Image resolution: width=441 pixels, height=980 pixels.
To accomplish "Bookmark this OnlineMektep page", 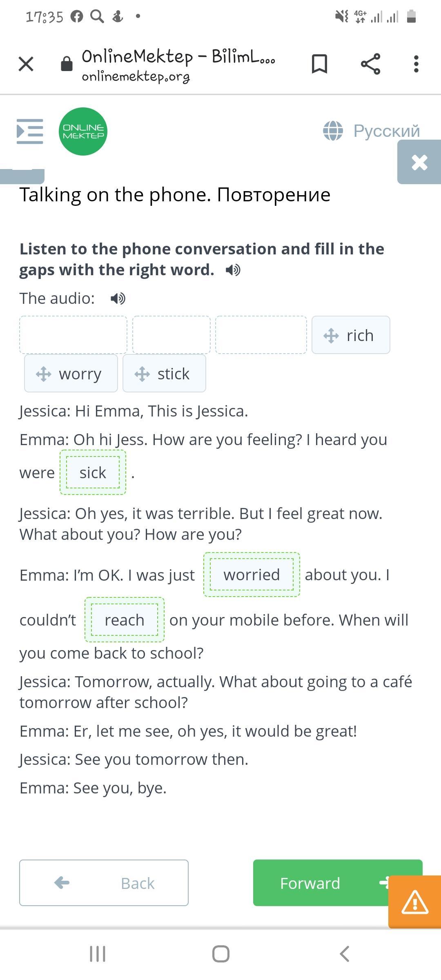I will [319, 64].
